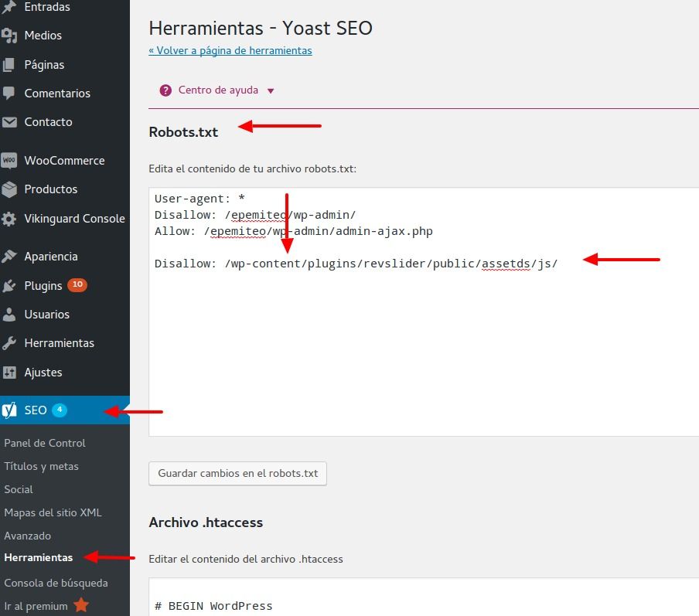This screenshot has width=699, height=616.
Task: Click the Herramientas wrench icon
Action: pos(9,342)
